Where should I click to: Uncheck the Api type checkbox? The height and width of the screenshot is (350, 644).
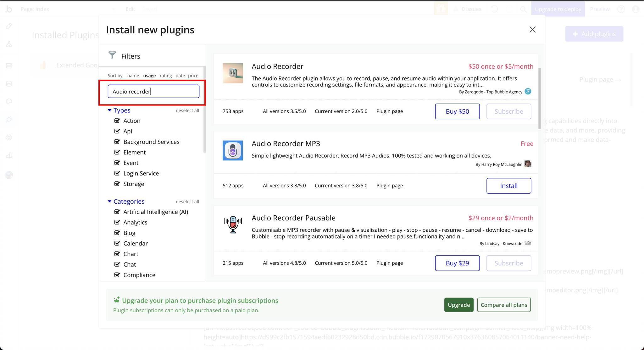pyautogui.click(x=117, y=131)
